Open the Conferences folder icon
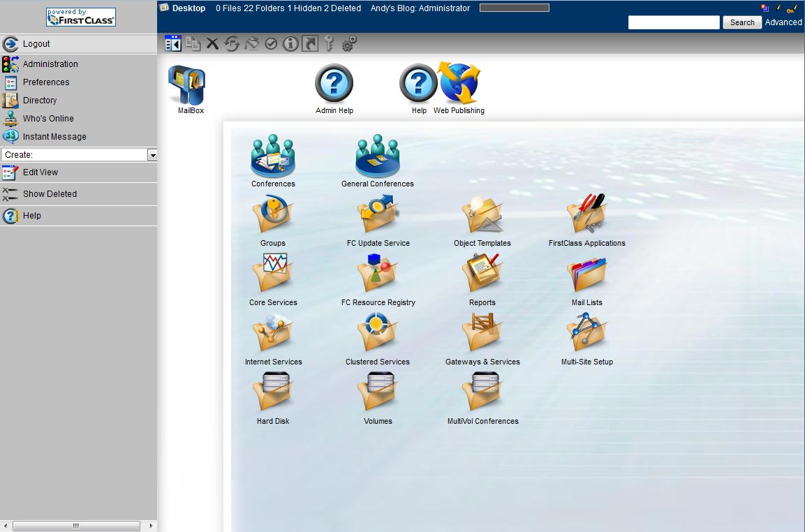This screenshot has height=532, width=805. 273,157
